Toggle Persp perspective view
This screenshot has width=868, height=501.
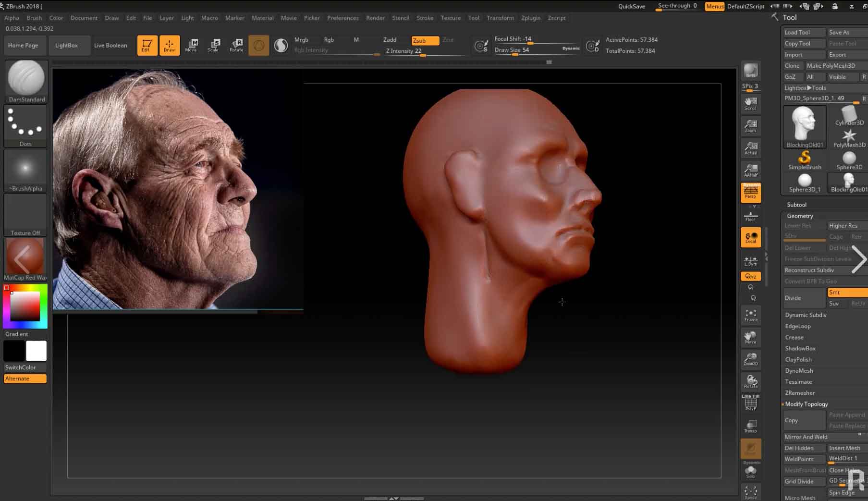[751, 192]
